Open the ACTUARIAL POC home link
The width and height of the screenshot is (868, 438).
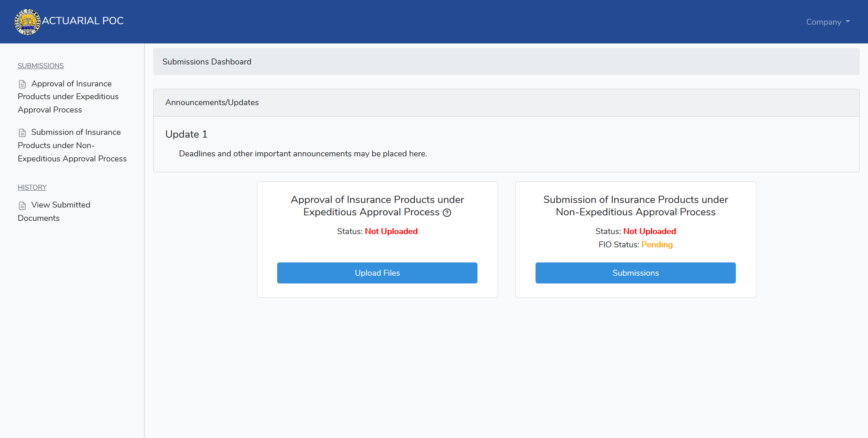83,21
